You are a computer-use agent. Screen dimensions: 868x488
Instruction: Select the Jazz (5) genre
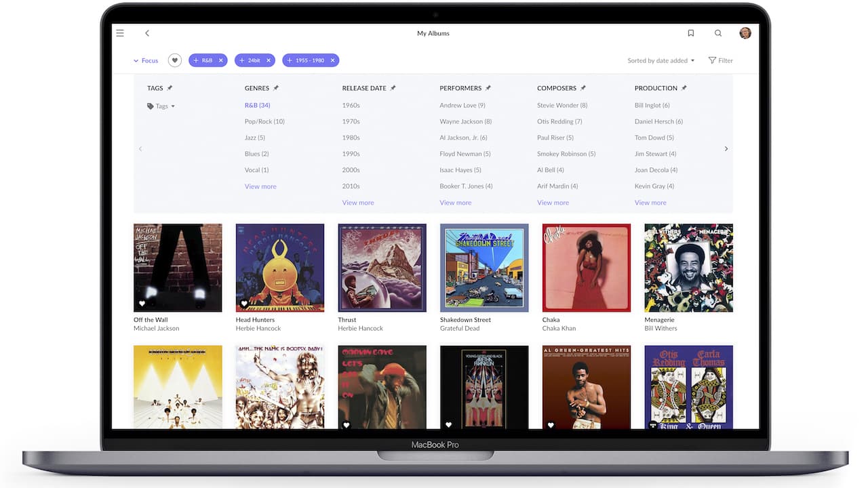click(x=255, y=138)
